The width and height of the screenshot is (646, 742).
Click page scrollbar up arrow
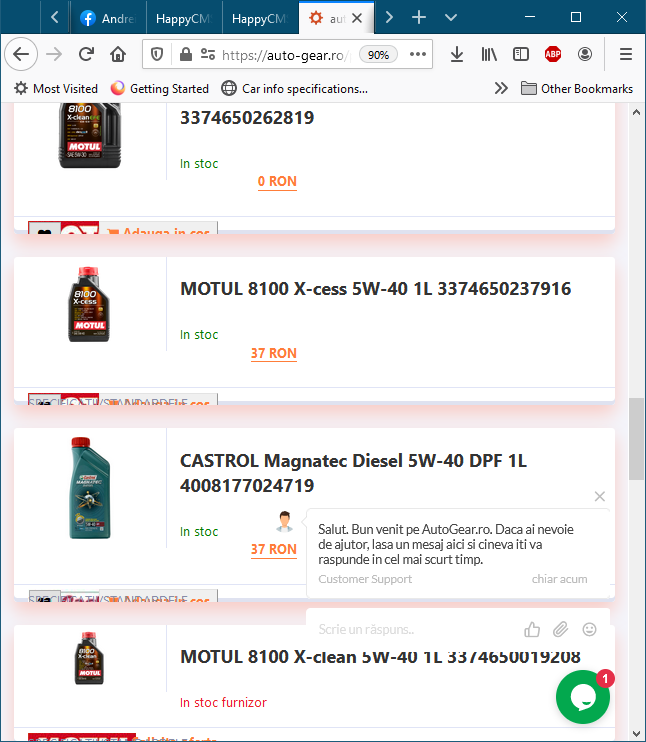pos(636,113)
